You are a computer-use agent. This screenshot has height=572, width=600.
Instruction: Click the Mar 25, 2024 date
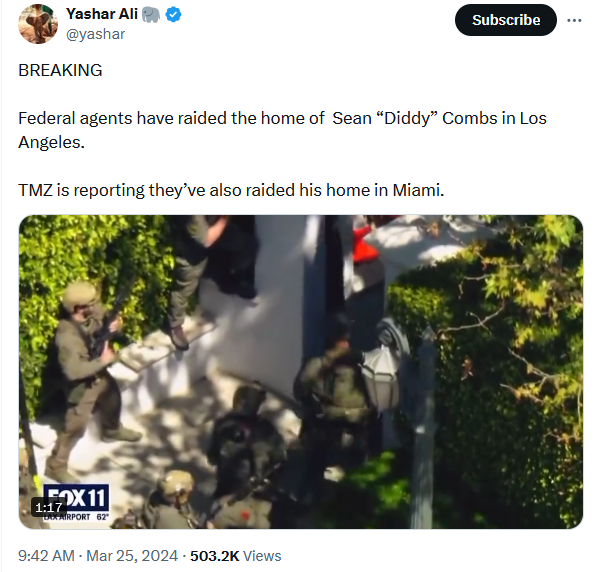click(132, 556)
